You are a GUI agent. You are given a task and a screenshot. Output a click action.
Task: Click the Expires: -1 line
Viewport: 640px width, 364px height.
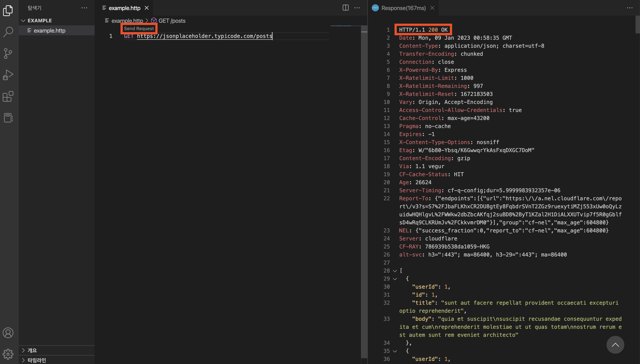417,134
